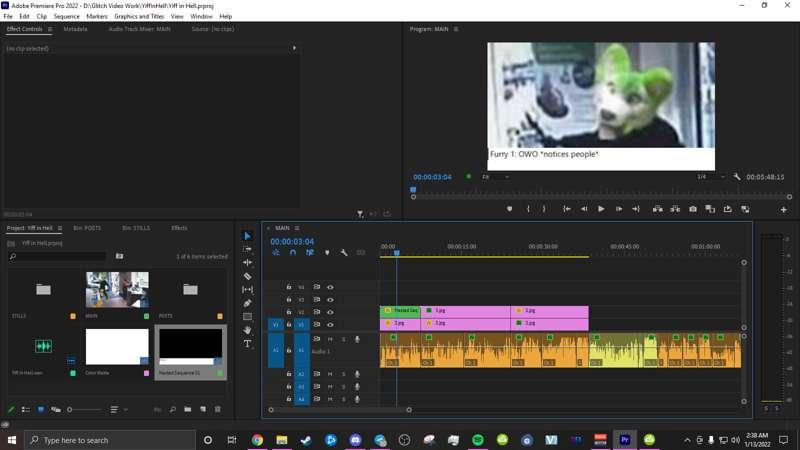Select the Pen tool
Image resolution: width=800 pixels, height=450 pixels.
point(247,303)
